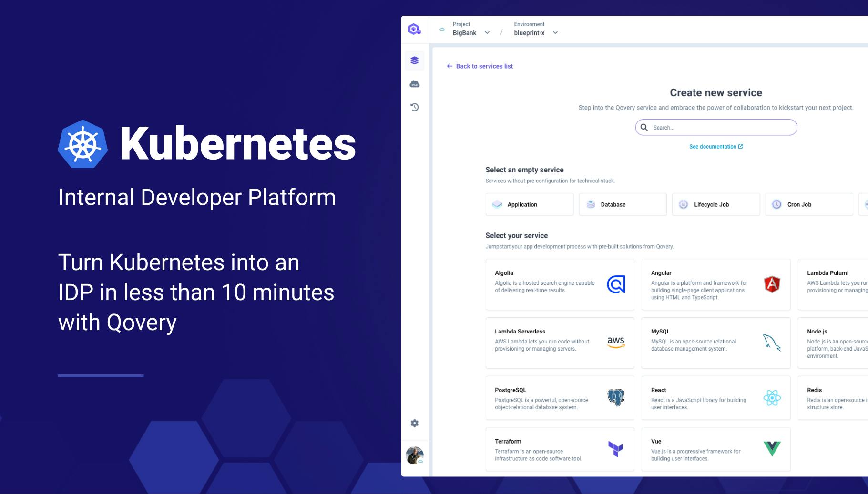Screen dimensions: 868x494
Task: Expand the Project BigBank dropdown
Action: pyautogui.click(x=487, y=32)
